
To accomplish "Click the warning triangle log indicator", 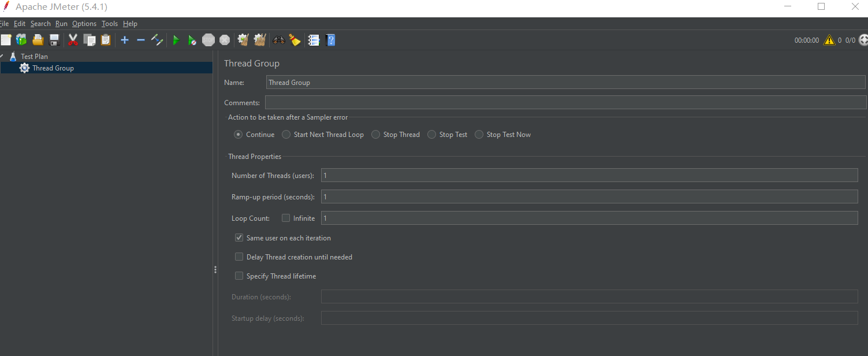I will click(829, 40).
